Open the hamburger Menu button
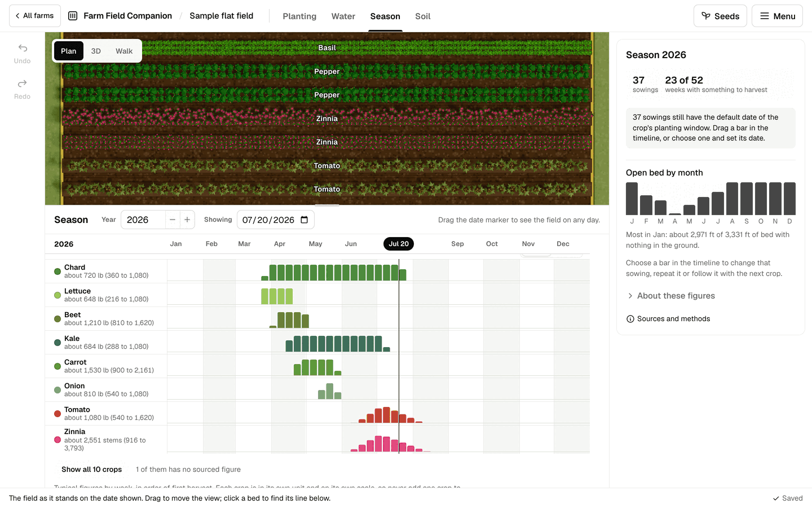812x508 pixels. 777,16
